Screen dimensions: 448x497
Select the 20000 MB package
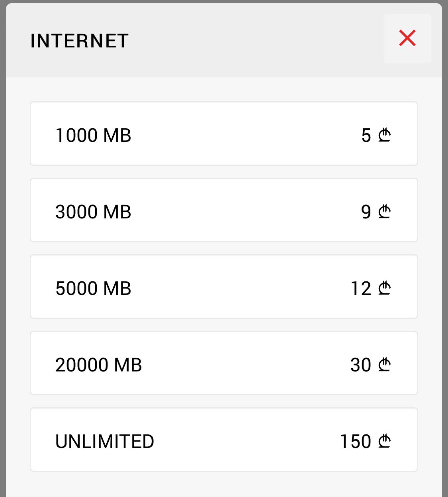pyautogui.click(x=224, y=363)
